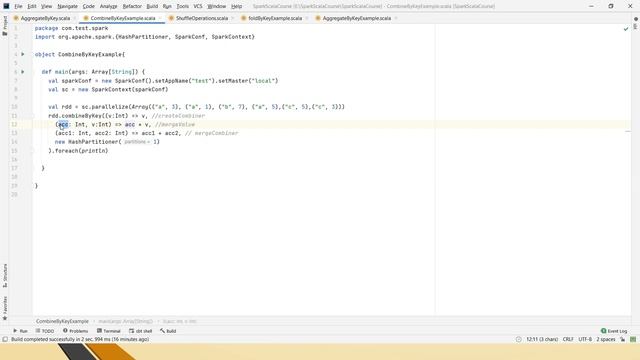
Task: Open the Refactor menu
Action: pos(132,7)
